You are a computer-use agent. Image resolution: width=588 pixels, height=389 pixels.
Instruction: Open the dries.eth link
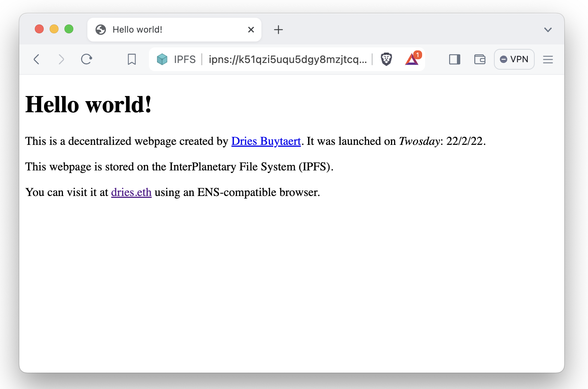(131, 192)
